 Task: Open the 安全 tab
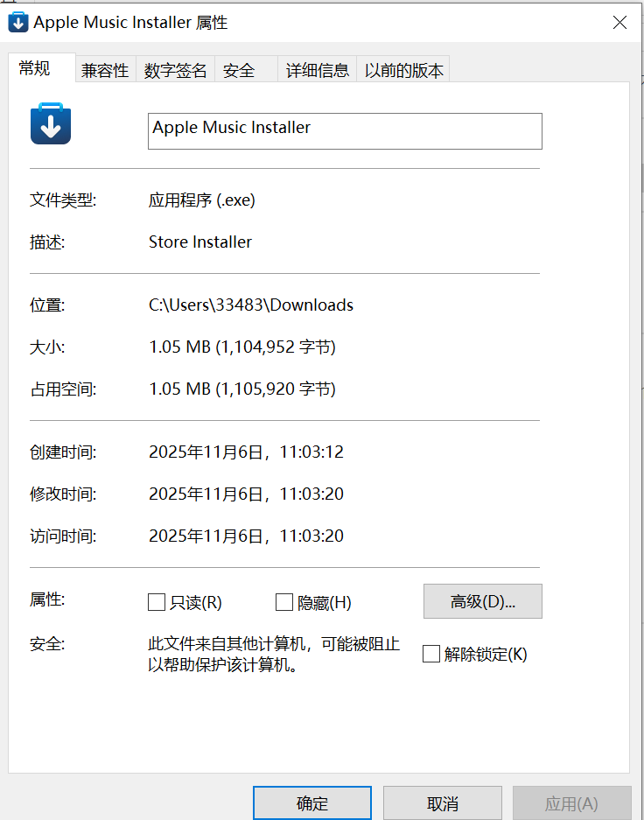tap(239, 71)
